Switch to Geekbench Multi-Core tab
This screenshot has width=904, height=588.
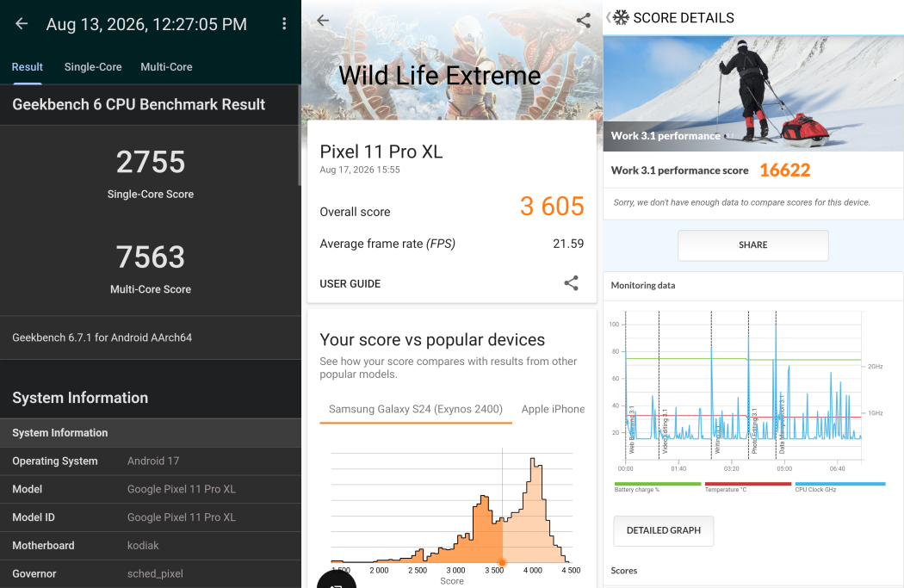[x=167, y=67]
